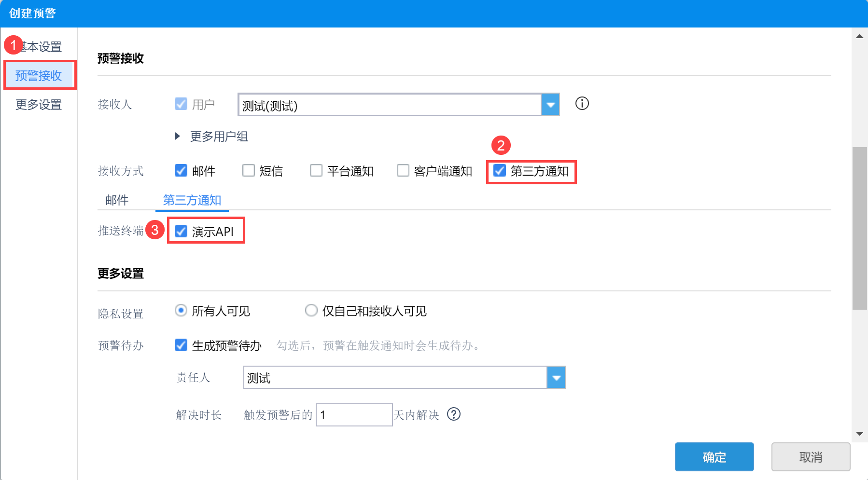This screenshot has width=868, height=480.
Task: Toggle the 第三方通知 checkbox
Action: (x=500, y=170)
